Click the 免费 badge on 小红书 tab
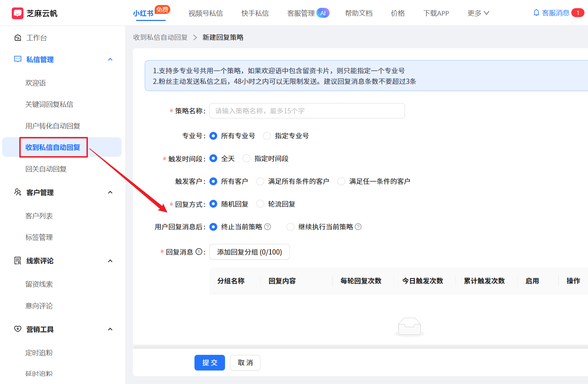Image resolution: width=588 pixels, height=384 pixels. click(162, 10)
